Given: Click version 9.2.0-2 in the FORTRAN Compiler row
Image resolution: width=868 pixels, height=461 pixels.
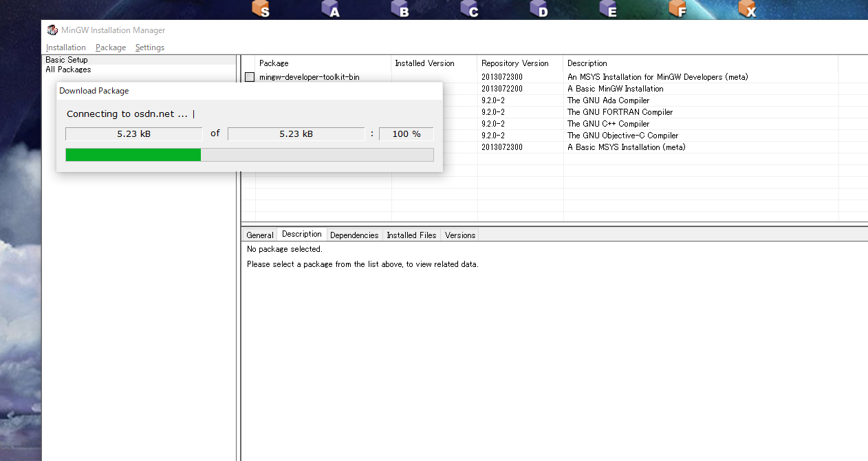Looking at the screenshot, I should pyautogui.click(x=493, y=112).
